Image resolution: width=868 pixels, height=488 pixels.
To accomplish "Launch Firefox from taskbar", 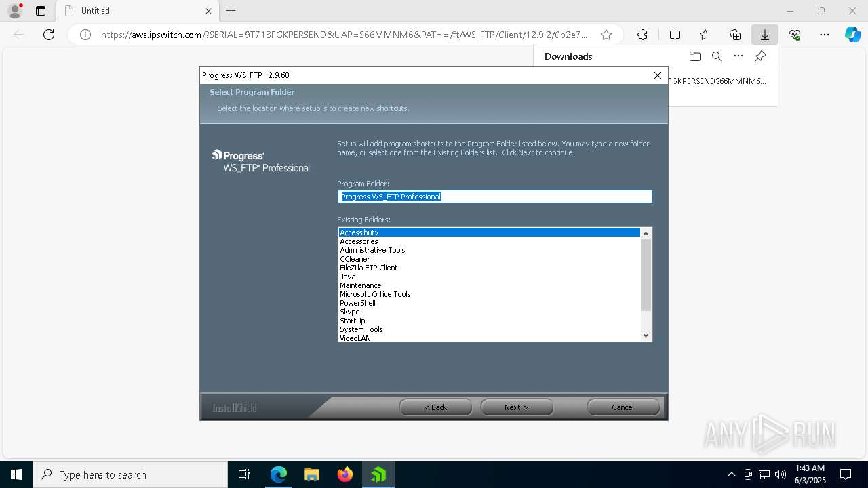I will (345, 474).
